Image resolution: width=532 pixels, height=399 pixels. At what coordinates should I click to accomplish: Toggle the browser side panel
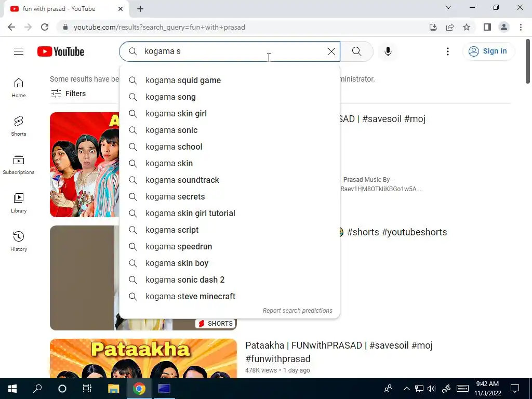[487, 27]
